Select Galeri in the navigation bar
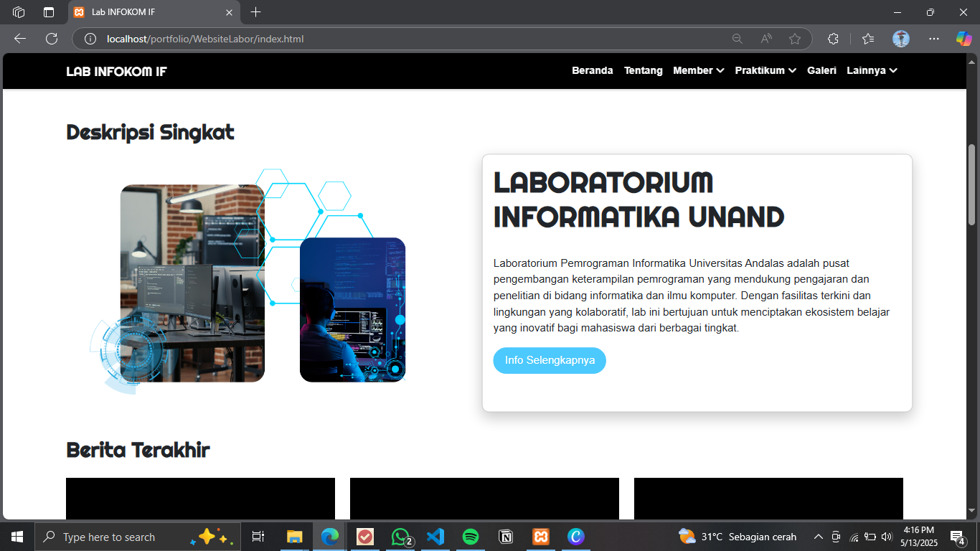Image resolution: width=980 pixels, height=551 pixels. point(821,70)
